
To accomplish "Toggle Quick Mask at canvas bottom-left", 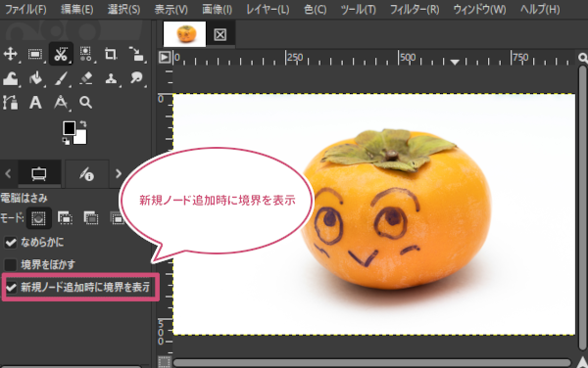I will [165, 362].
